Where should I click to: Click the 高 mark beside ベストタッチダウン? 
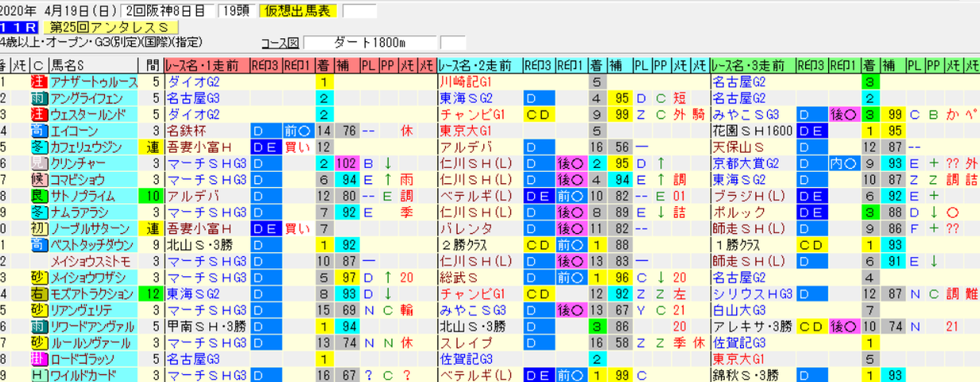coord(37,244)
